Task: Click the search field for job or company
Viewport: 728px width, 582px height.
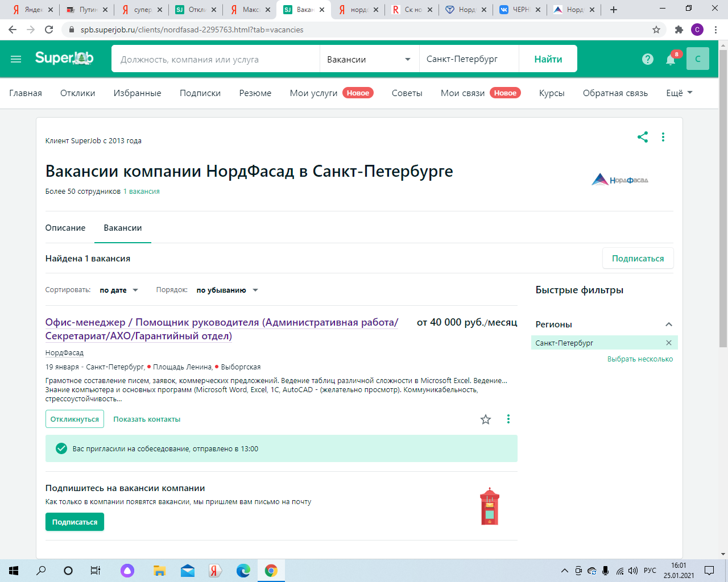Action: coord(216,59)
